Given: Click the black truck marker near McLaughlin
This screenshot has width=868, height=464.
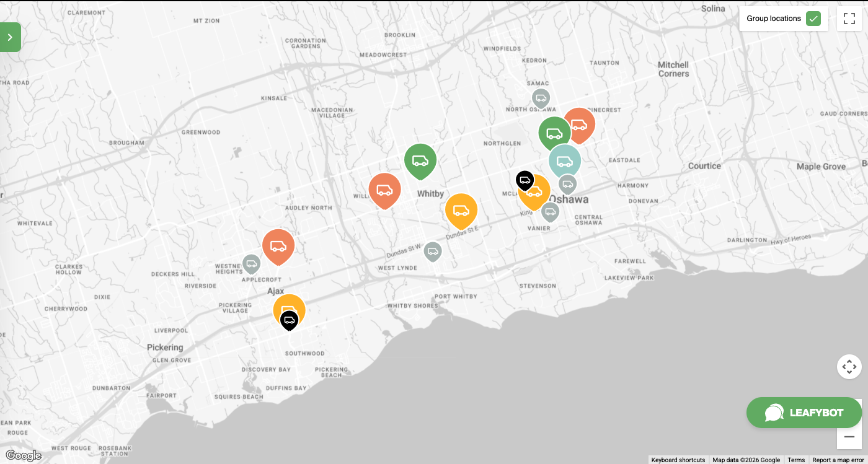Looking at the screenshot, I should (x=525, y=180).
